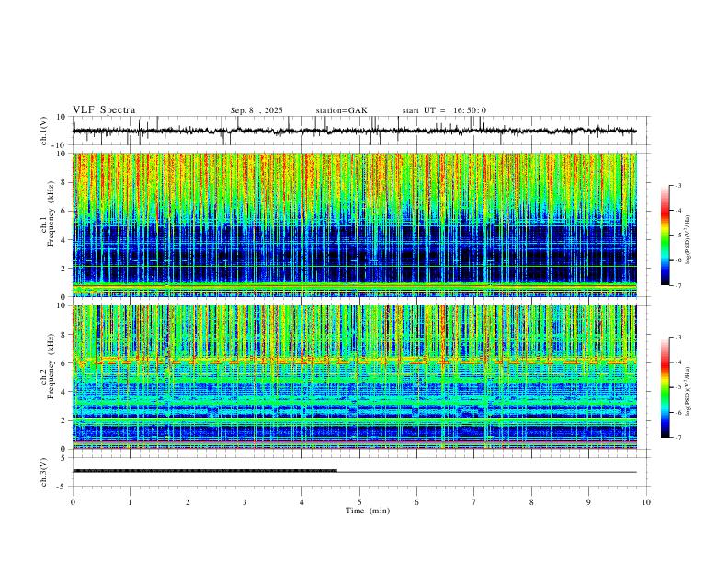Click time axis tick label "6"
This screenshot has width=728, height=563.
(417, 502)
